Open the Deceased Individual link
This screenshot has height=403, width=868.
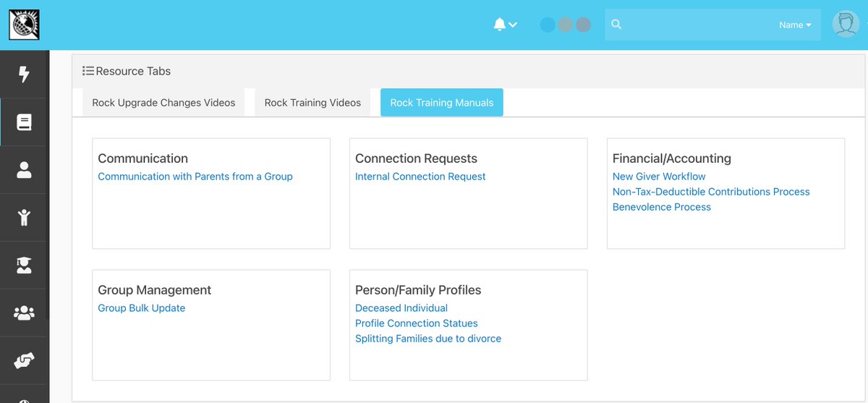[x=401, y=308]
